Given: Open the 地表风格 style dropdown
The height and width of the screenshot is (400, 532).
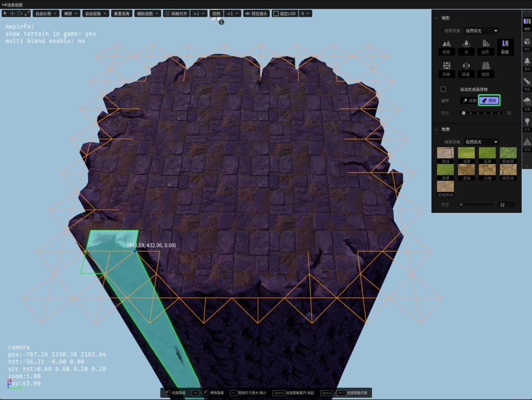Looking at the screenshot, I should pyautogui.click(x=481, y=142).
